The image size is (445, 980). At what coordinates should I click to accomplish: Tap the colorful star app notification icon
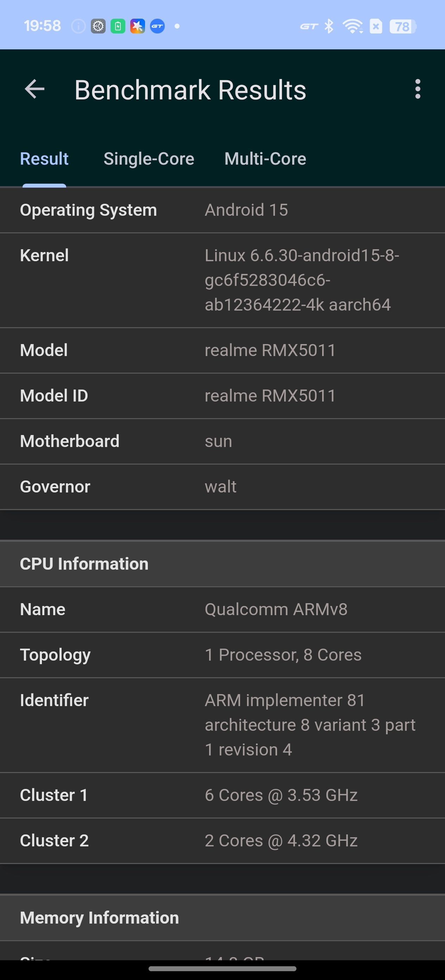(138, 26)
